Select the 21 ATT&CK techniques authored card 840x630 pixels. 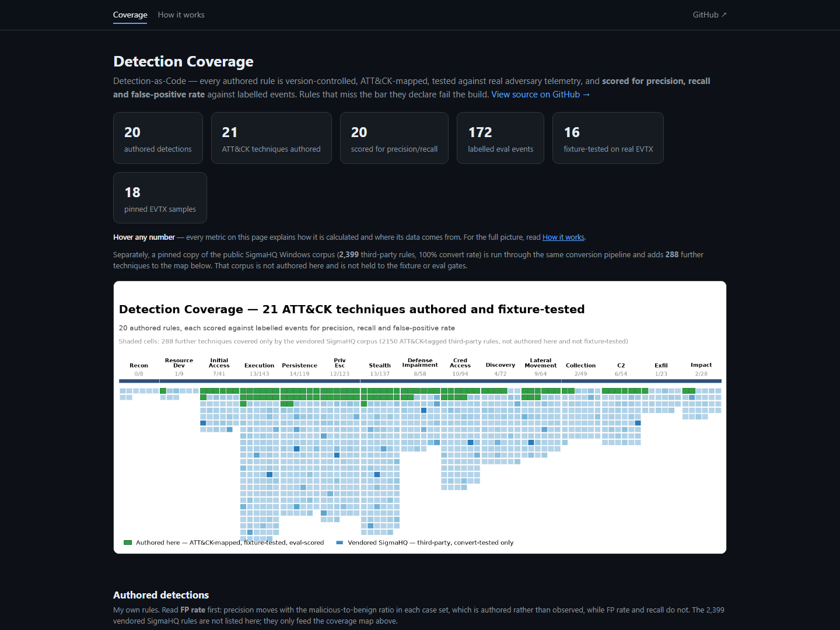point(271,138)
